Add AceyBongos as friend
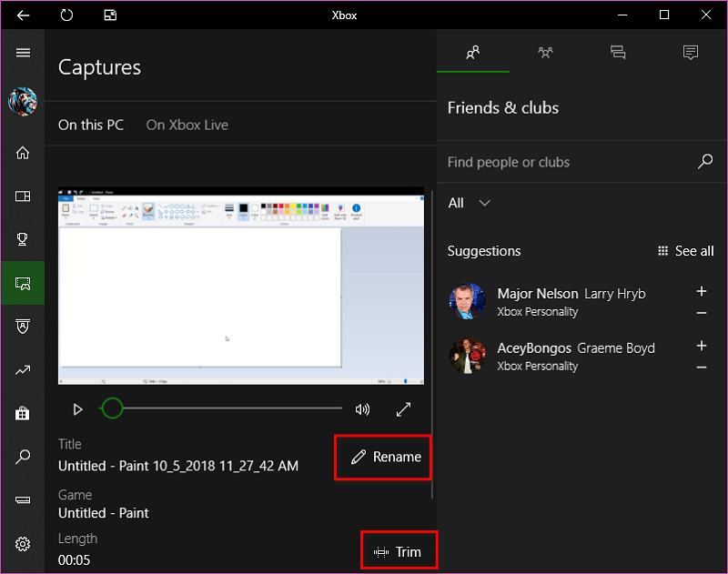 click(x=702, y=346)
